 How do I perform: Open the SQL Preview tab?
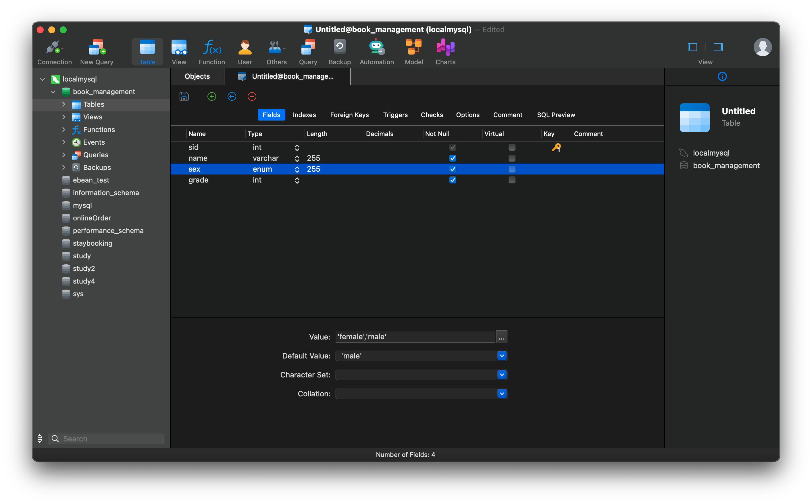point(556,115)
